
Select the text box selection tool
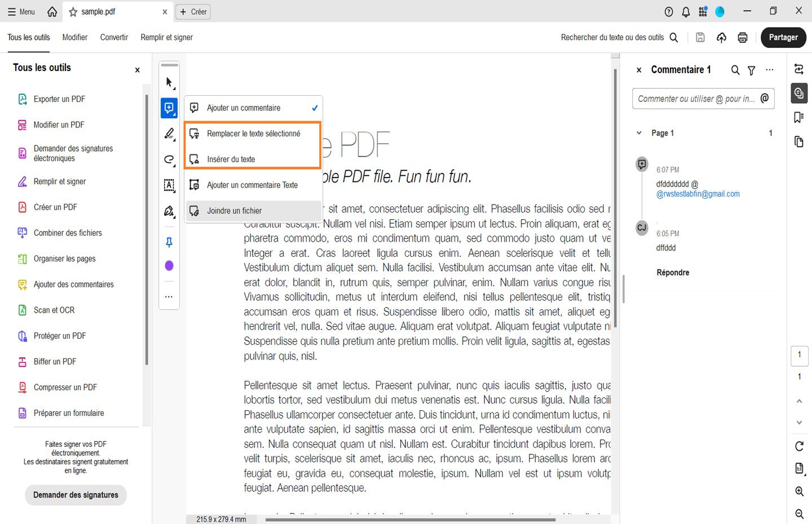[x=169, y=185]
